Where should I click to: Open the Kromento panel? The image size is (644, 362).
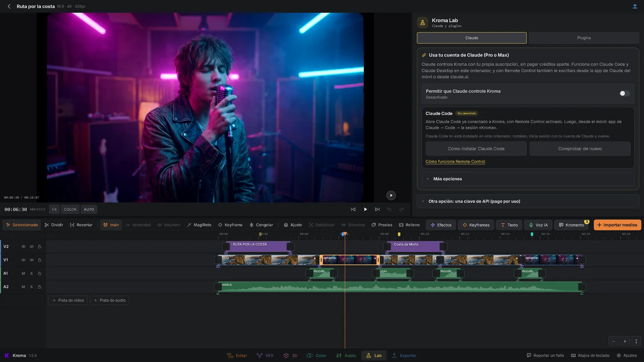[x=572, y=225]
